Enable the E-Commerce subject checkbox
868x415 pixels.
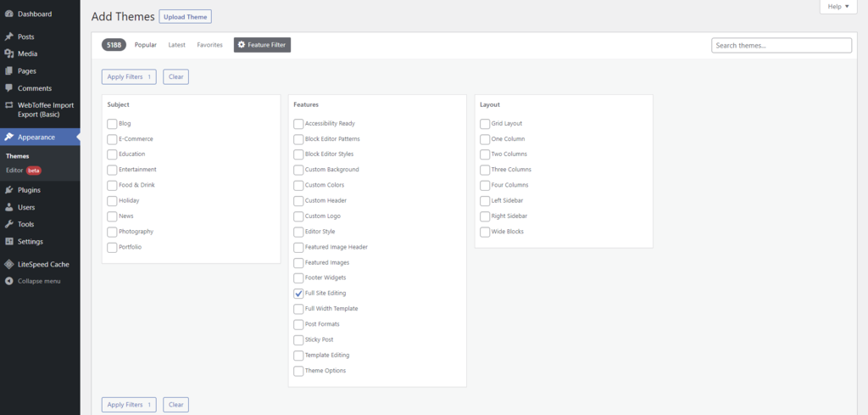112,139
